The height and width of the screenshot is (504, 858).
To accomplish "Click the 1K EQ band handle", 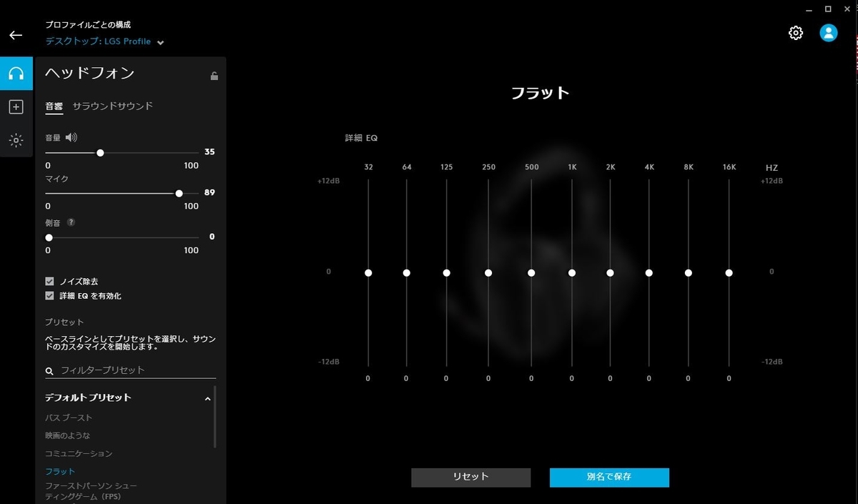I will coord(572,272).
